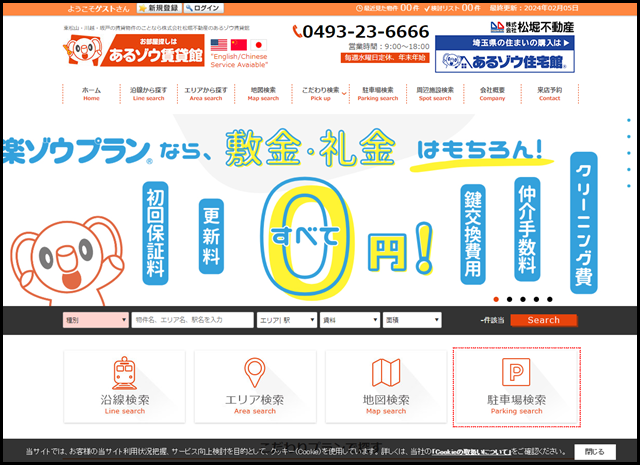Viewport: 640px width, 465px height.
Task: Select the third carousel dot
Action: 523,299
